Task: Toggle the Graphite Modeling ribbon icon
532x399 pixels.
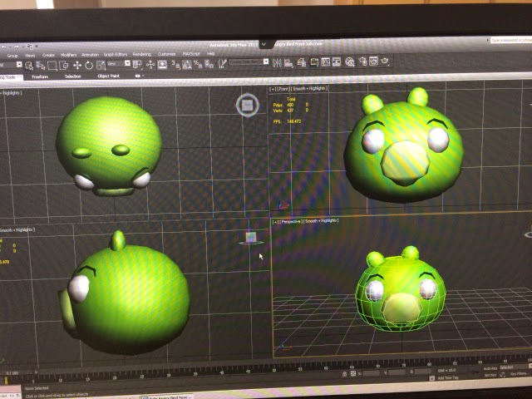Action: [x=314, y=62]
